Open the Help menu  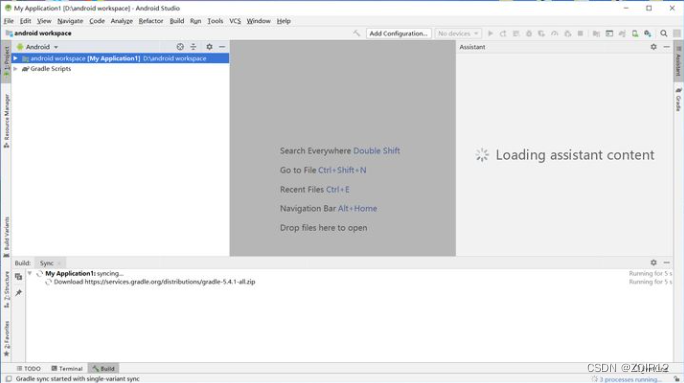coord(284,21)
